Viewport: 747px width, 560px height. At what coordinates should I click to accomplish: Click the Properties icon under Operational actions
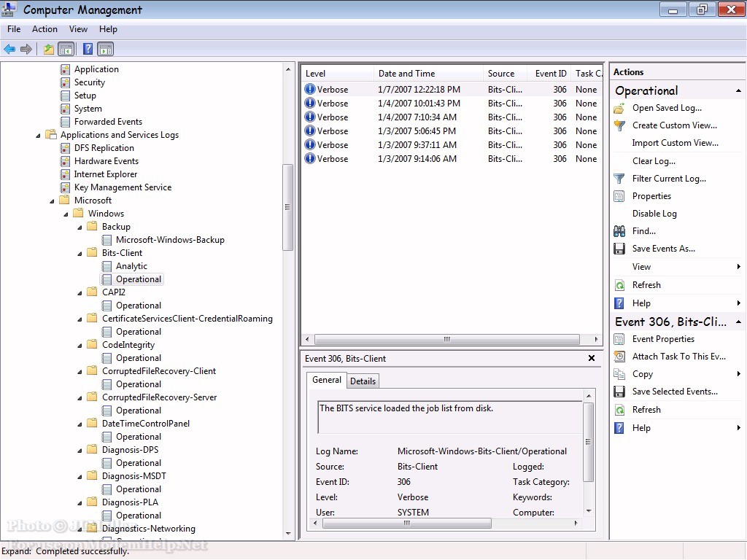[x=619, y=196]
